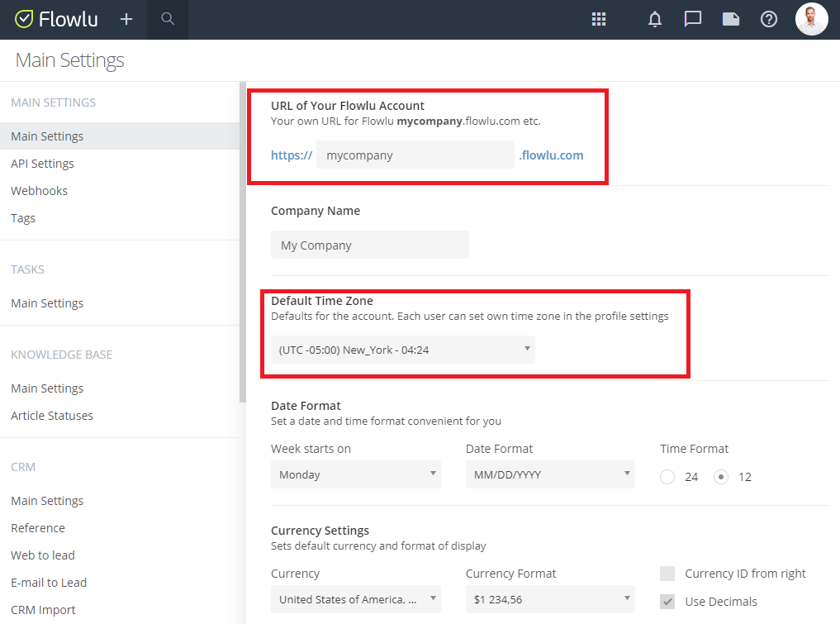The image size is (840, 624).
Task: Open the plus create-new menu
Action: point(126,19)
